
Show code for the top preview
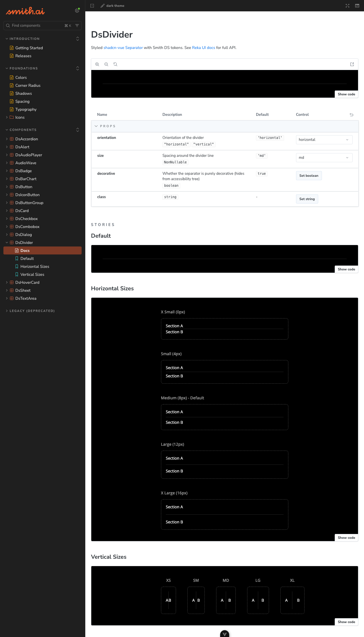click(x=346, y=94)
